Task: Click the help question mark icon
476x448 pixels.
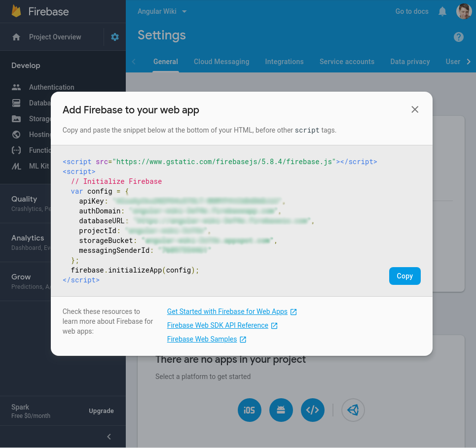Action: point(459,37)
